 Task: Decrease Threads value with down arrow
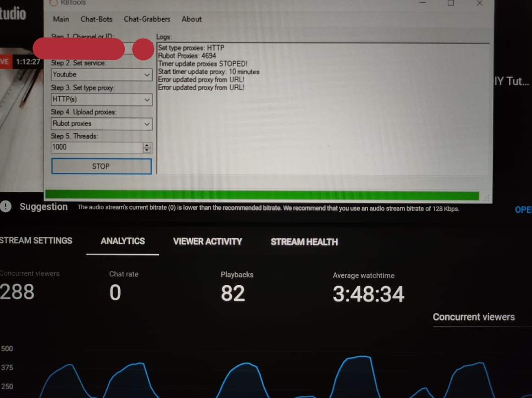click(147, 150)
